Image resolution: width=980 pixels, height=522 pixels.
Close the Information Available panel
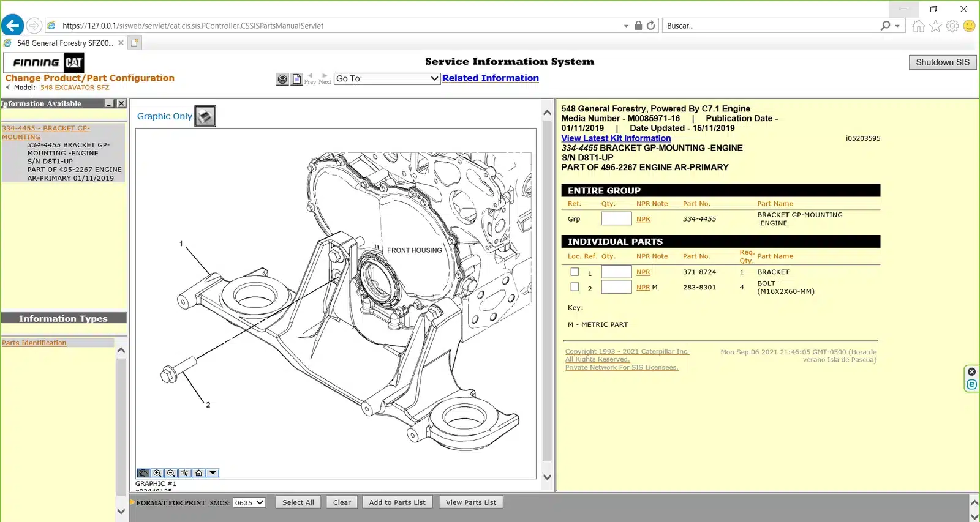coord(121,103)
